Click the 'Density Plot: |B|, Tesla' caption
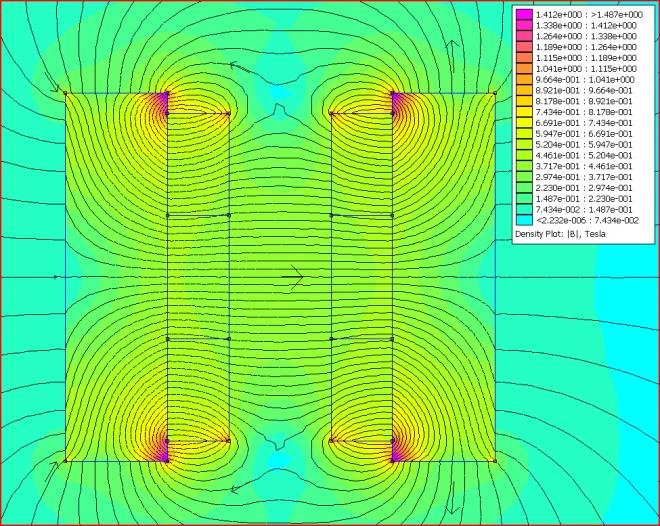The image size is (660, 526). click(560, 234)
